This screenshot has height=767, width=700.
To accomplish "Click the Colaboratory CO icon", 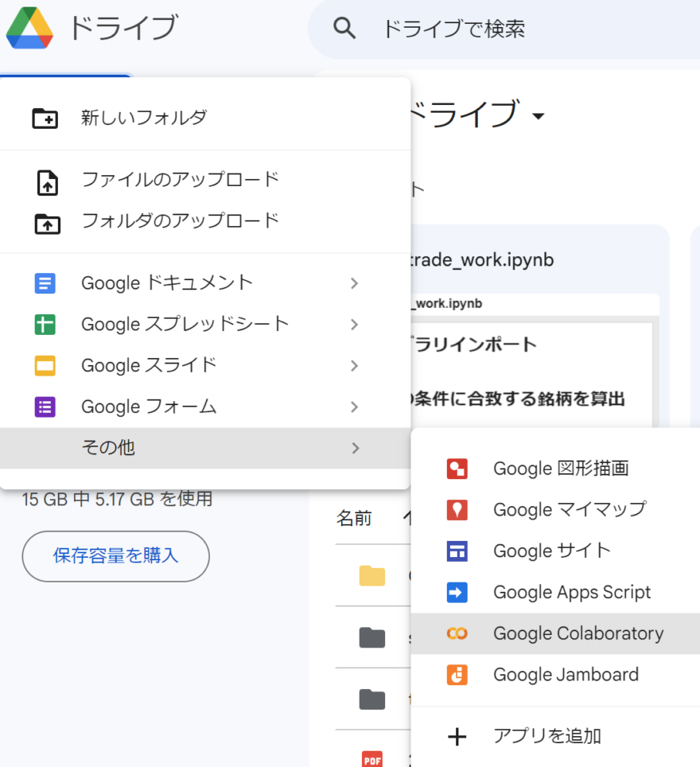I will point(457,633).
